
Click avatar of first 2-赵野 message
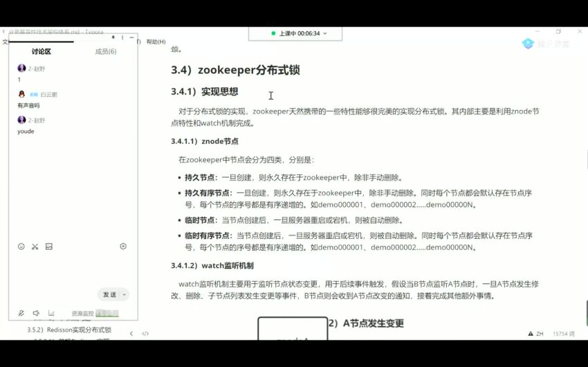(x=21, y=68)
